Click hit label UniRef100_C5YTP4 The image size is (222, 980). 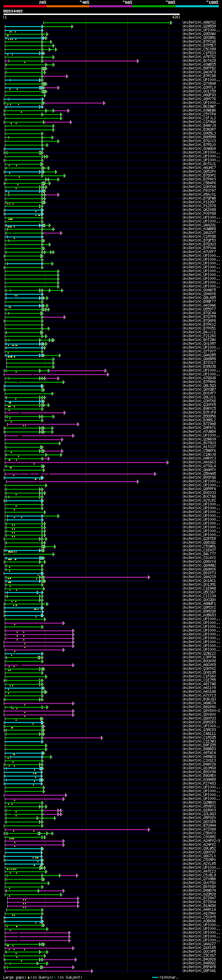[x=199, y=114]
